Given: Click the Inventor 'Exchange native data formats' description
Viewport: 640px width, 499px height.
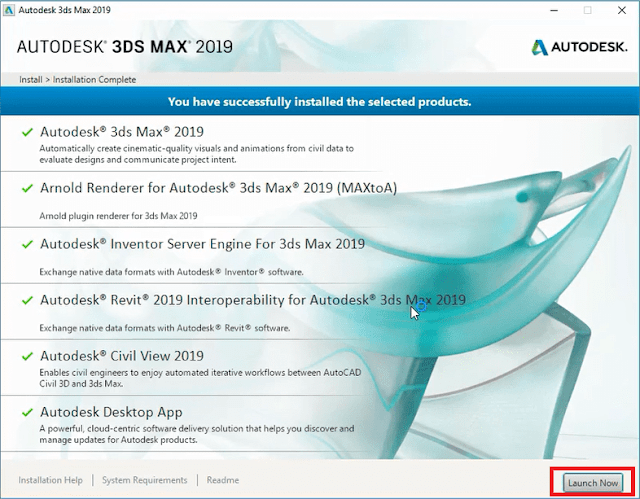Looking at the screenshot, I should click(x=171, y=272).
